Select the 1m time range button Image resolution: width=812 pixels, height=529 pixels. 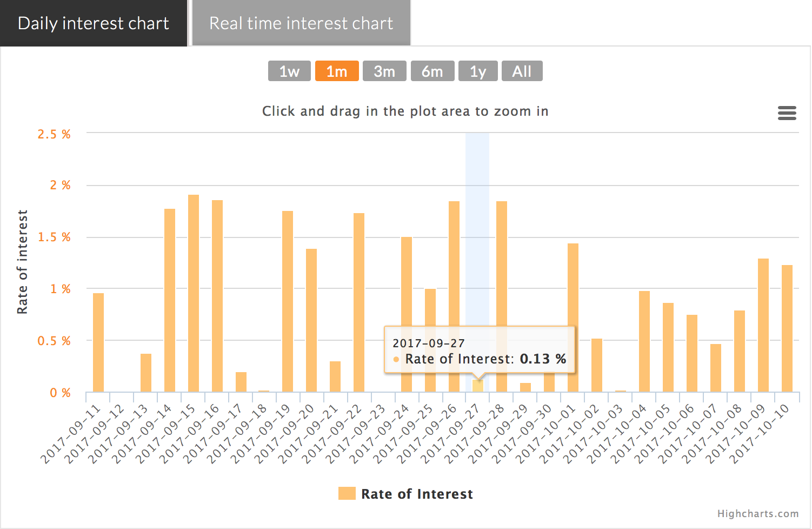(x=337, y=71)
